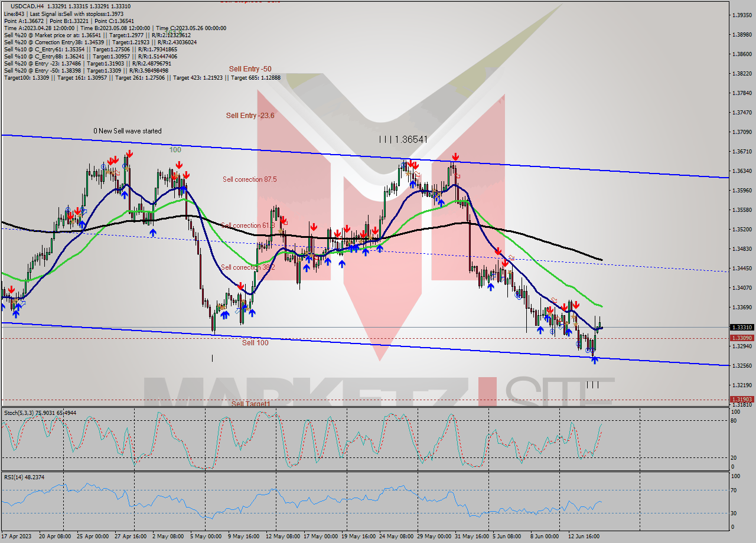Click the 1.34070 price axis value
756x543 pixels.
tap(741, 287)
